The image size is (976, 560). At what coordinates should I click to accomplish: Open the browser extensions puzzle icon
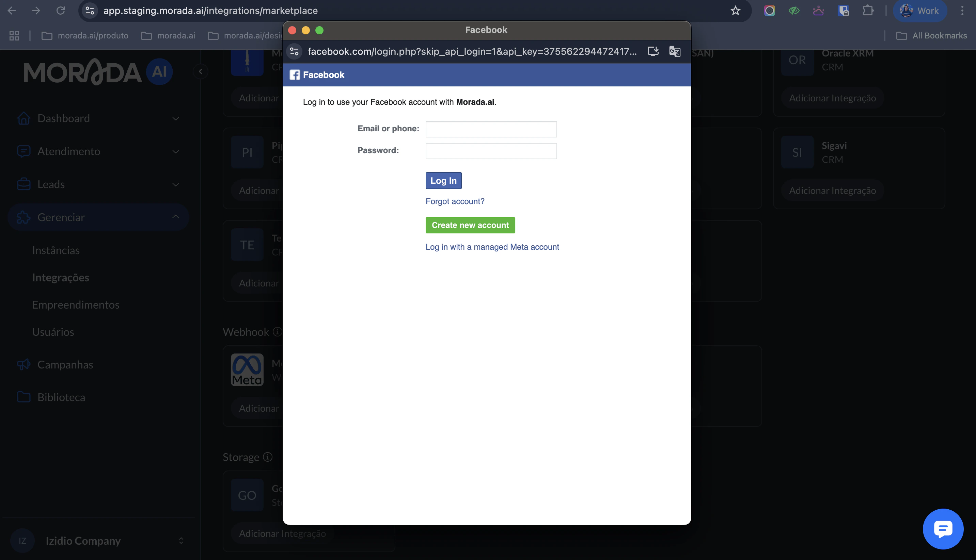coord(868,11)
